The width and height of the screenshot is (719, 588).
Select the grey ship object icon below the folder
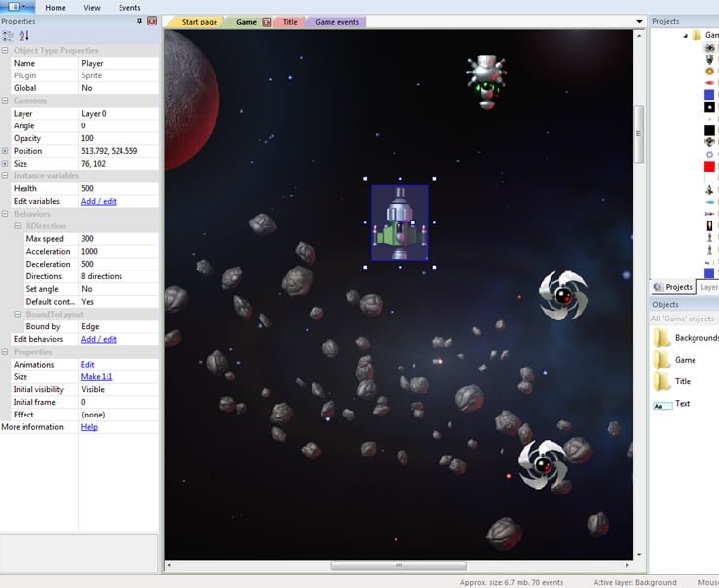point(709,59)
